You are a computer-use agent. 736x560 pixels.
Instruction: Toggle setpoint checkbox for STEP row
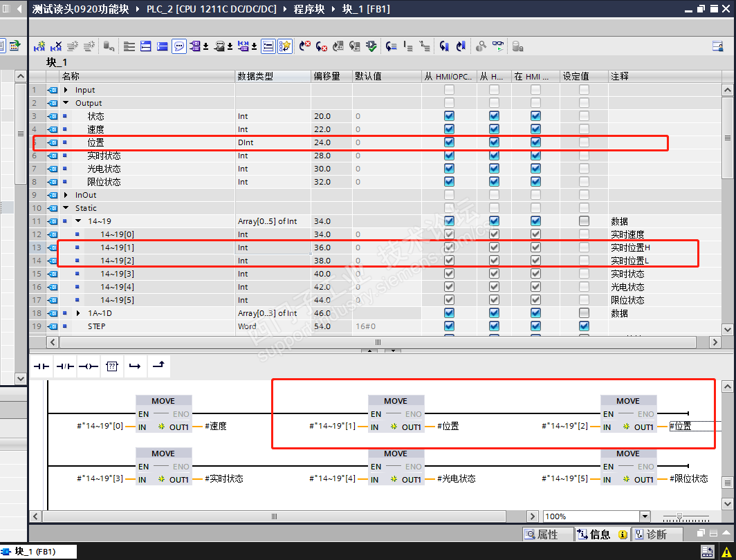tap(584, 326)
